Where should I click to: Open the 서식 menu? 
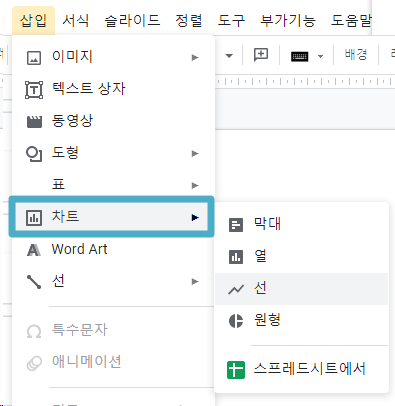coord(76,21)
